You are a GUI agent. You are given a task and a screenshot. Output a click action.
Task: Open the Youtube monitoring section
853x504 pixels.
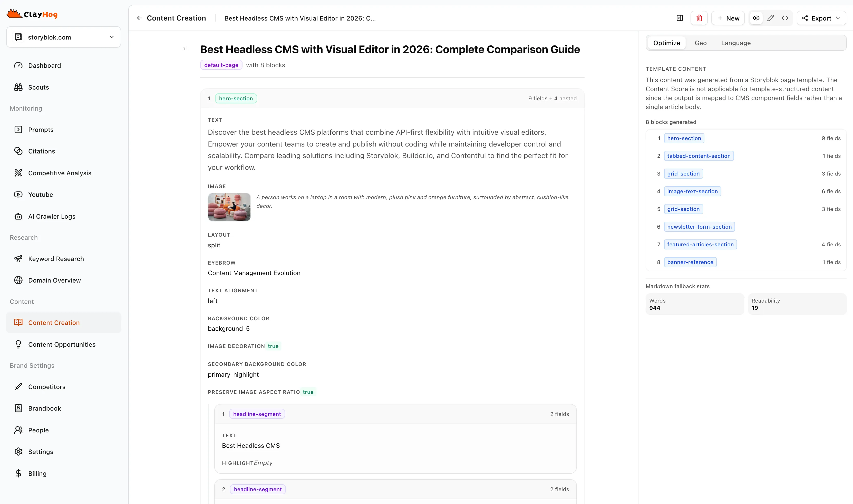point(40,194)
